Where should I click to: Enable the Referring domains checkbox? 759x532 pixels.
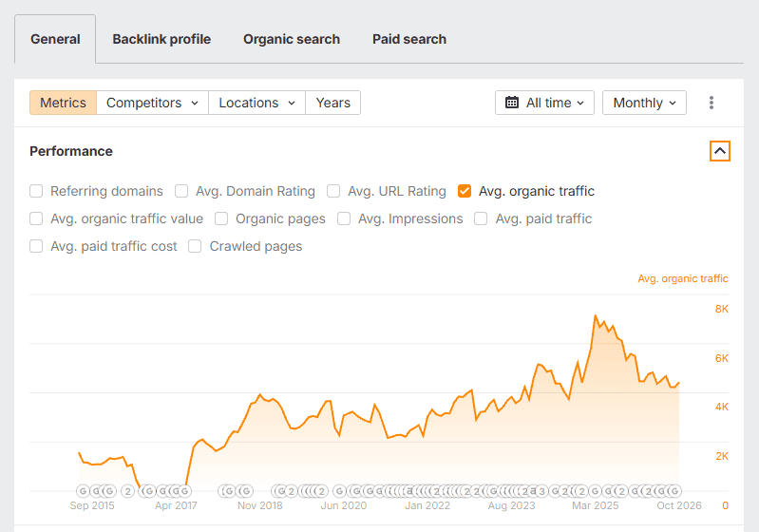[36, 191]
